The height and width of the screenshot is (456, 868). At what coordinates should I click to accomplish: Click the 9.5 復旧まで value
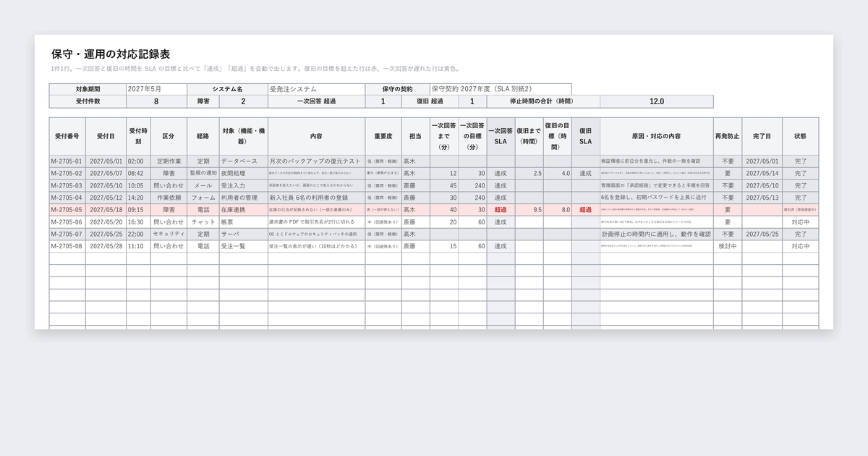529,210
